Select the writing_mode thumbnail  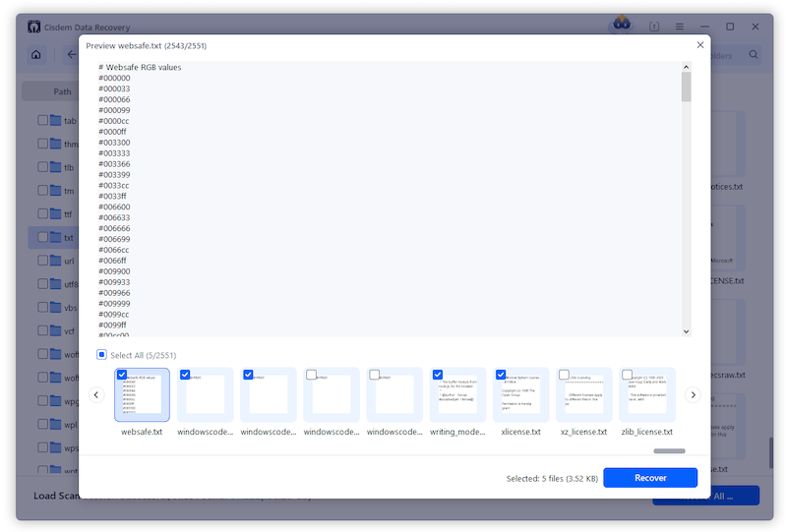tap(457, 395)
